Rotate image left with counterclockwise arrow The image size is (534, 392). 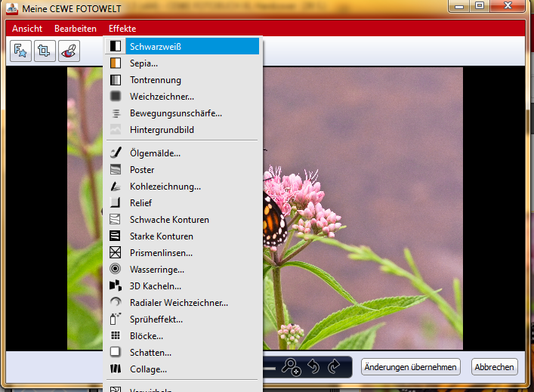313,367
